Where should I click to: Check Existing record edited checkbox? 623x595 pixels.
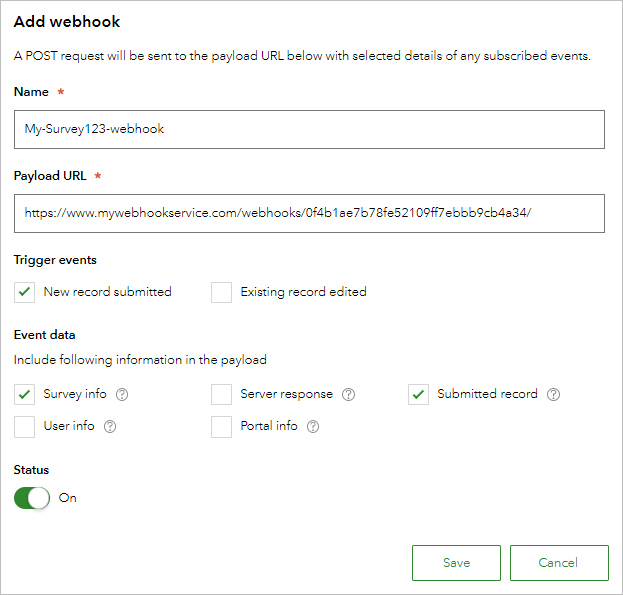click(x=221, y=292)
